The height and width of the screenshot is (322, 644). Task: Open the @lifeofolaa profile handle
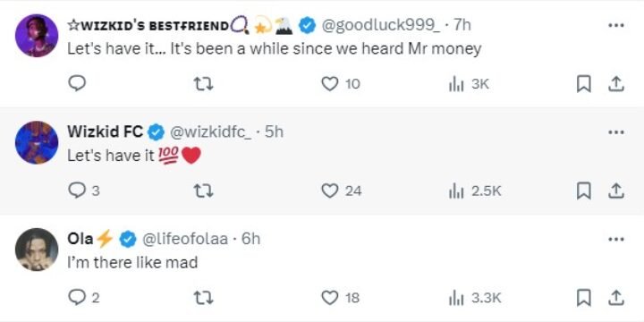coord(185,239)
